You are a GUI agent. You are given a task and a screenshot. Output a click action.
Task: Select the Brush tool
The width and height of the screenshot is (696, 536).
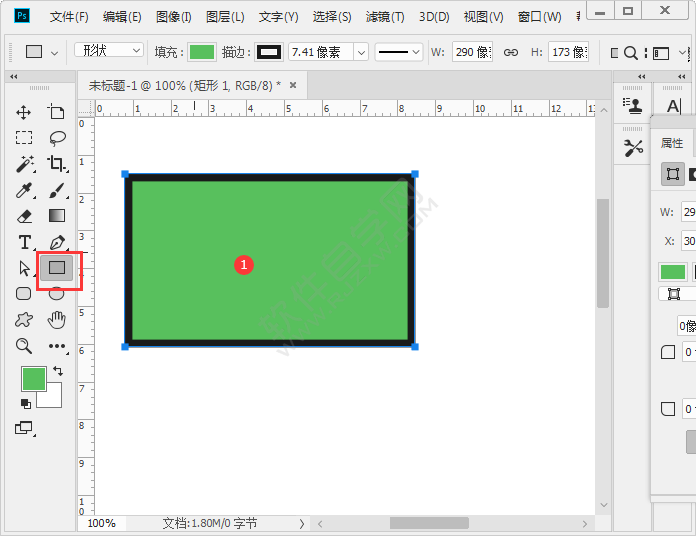coord(57,190)
